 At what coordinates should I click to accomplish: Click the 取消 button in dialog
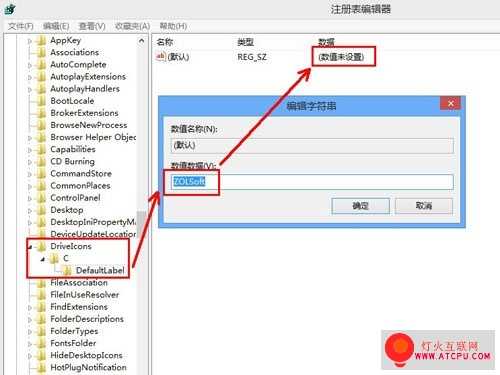(x=424, y=206)
